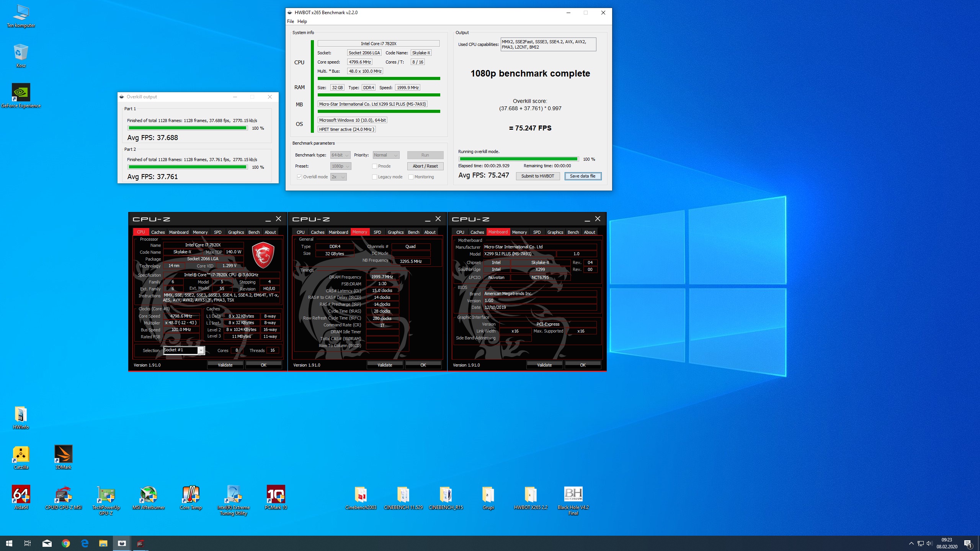Image resolution: width=980 pixels, height=551 pixels.
Task: Launch Aida64 desktop shortcut
Action: tap(21, 497)
